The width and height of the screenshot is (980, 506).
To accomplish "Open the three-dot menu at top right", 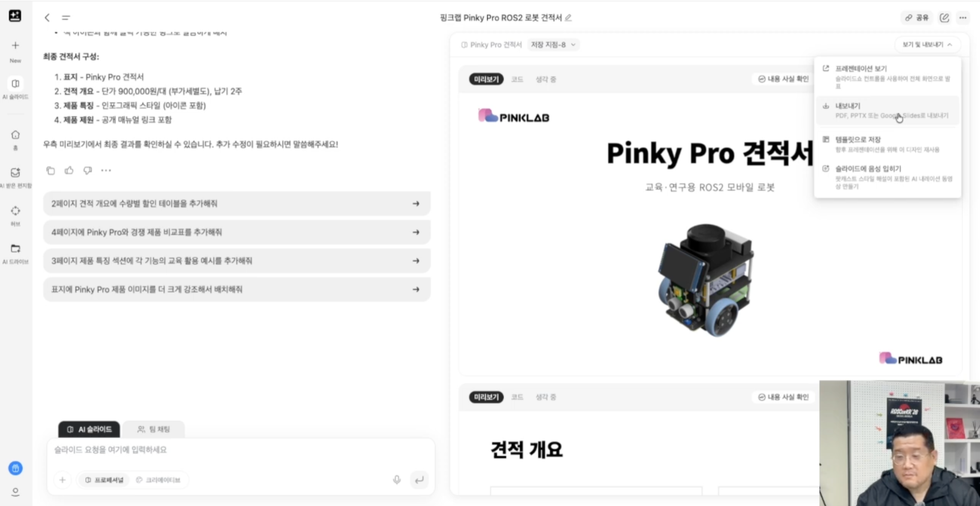I will [x=962, y=18].
